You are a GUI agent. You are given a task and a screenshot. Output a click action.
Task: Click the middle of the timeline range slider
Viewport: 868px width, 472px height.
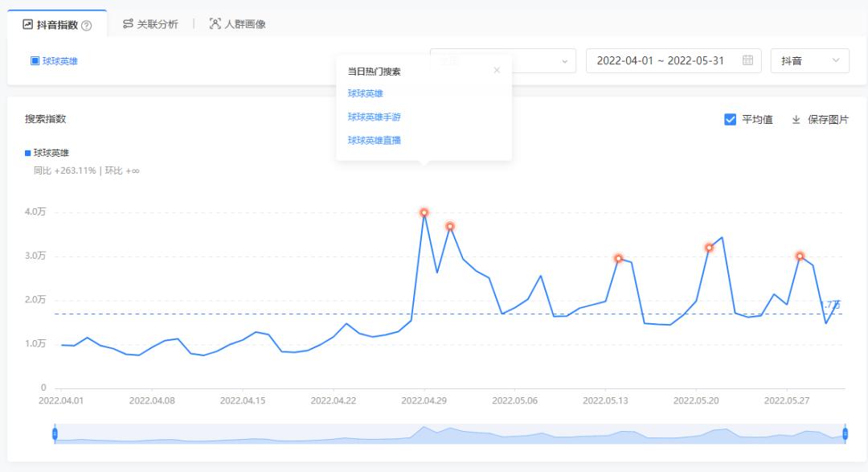pos(450,433)
